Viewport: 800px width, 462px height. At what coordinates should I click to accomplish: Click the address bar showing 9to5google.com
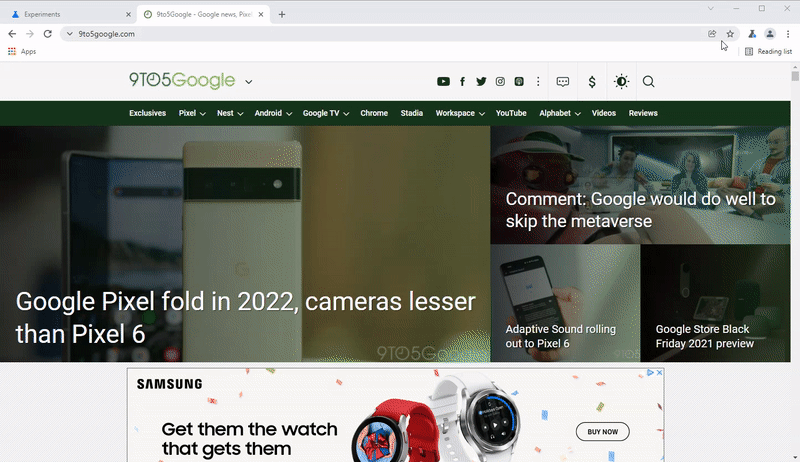click(380, 33)
